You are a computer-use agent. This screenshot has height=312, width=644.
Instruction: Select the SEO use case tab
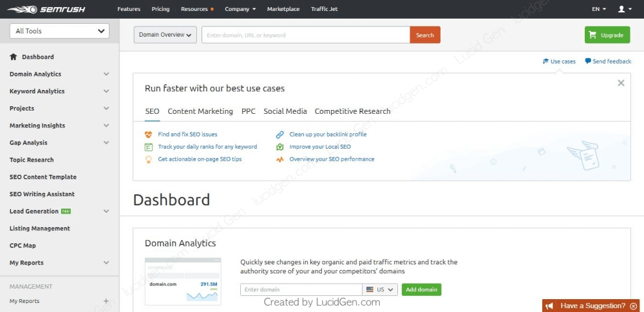point(153,111)
